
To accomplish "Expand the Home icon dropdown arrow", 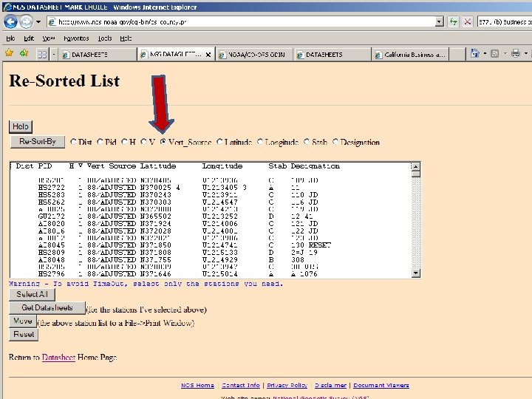I will pos(485,53).
